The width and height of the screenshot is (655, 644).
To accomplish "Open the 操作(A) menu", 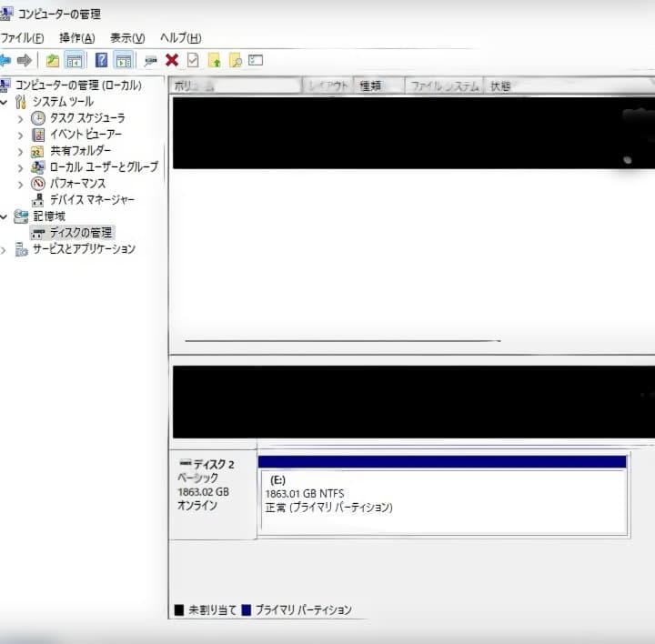I will click(x=76, y=37).
